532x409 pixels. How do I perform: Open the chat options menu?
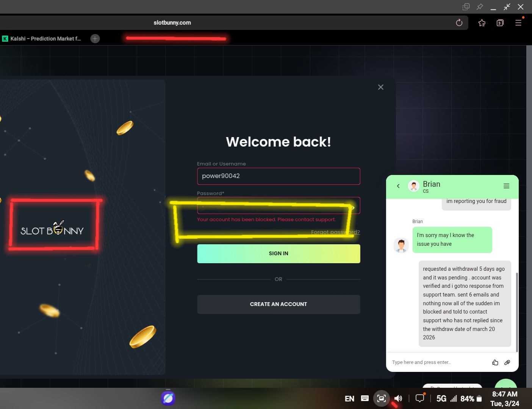click(506, 186)
